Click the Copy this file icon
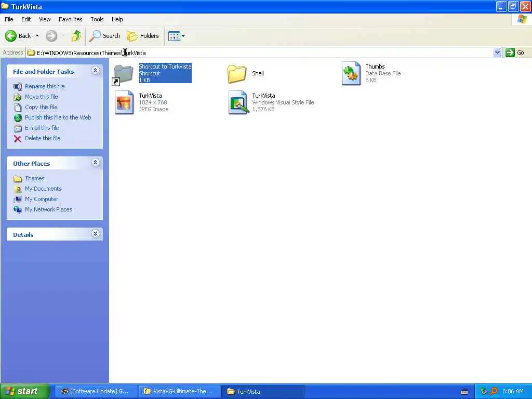532x399 pixels. pyautogui.click(x=18, y=108)
